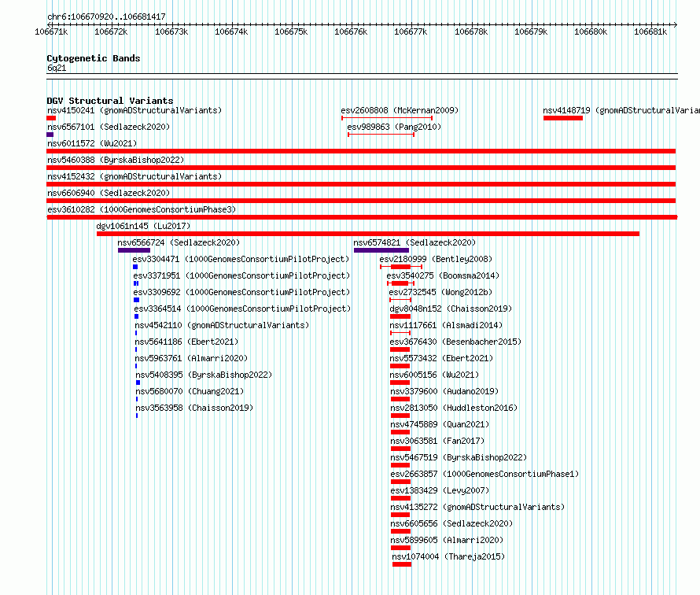Click chr6:106670920..106681417 coordinate text
The height and width of the screenshot is (595, 700).
[106, 17]
